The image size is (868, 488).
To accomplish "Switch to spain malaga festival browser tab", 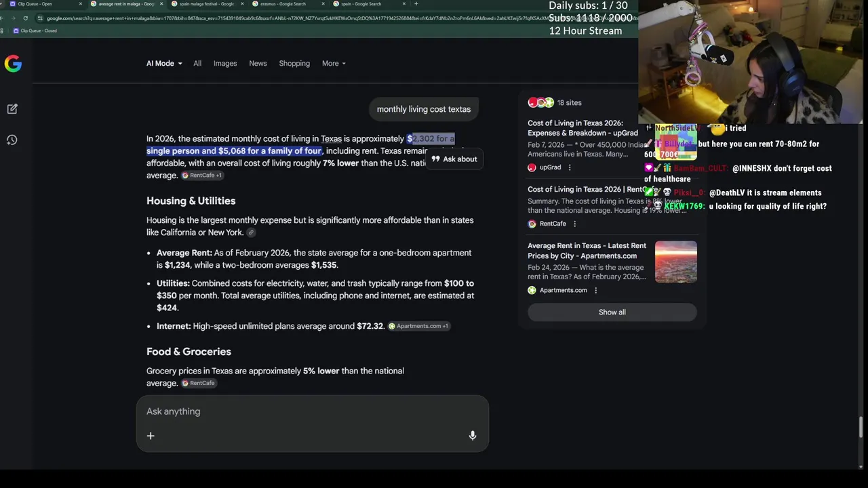I will pos(206,4).
